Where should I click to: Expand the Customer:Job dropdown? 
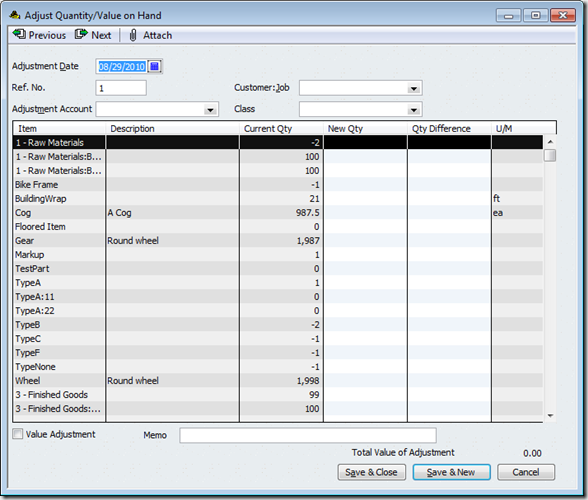click(414, 89)
